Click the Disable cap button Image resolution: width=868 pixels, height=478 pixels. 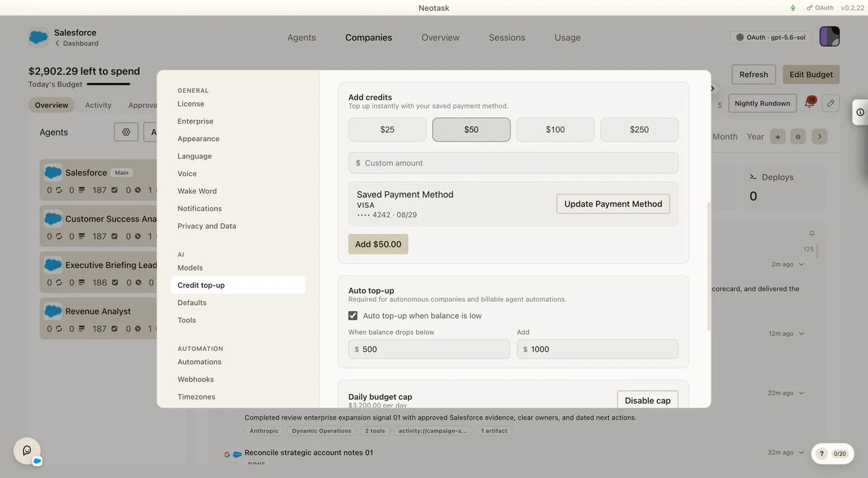[x=648, y=400]
